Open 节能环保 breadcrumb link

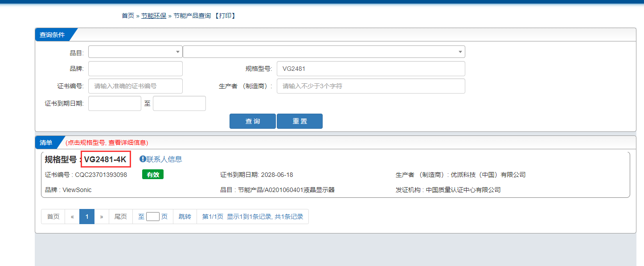(154, 16)
